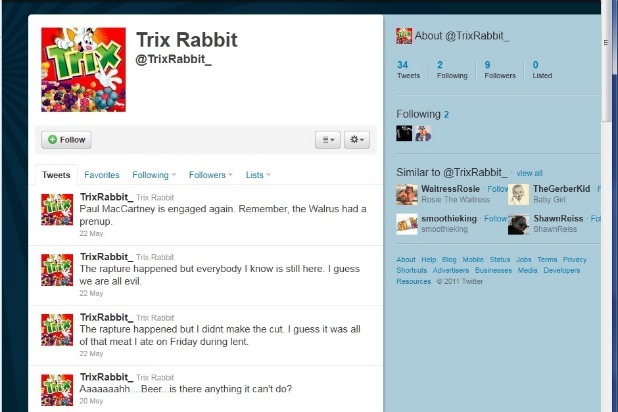Expand the Lists tab dropdown
Screen dimensions: 618x412
click(x=258, y=175)
